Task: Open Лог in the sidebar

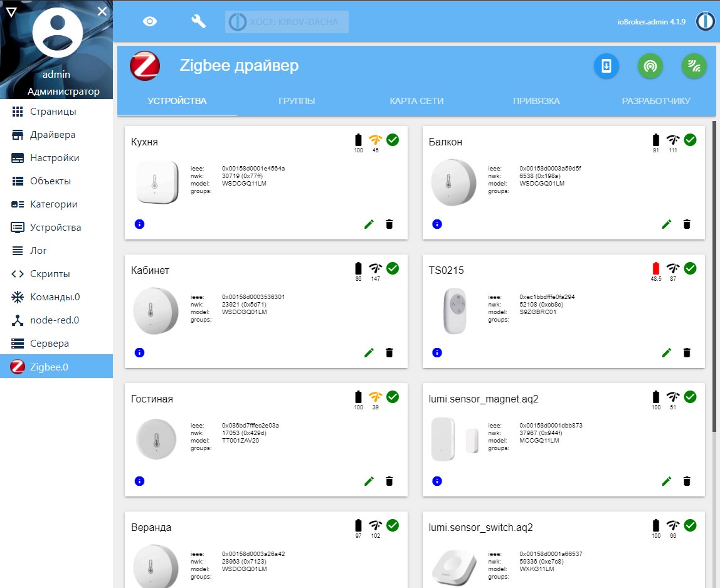Action: (x=56, y=251)
